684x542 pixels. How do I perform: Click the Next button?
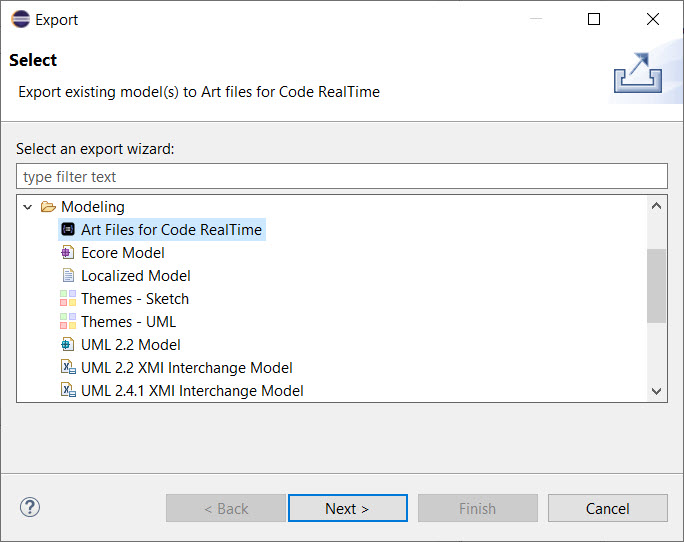348,508
